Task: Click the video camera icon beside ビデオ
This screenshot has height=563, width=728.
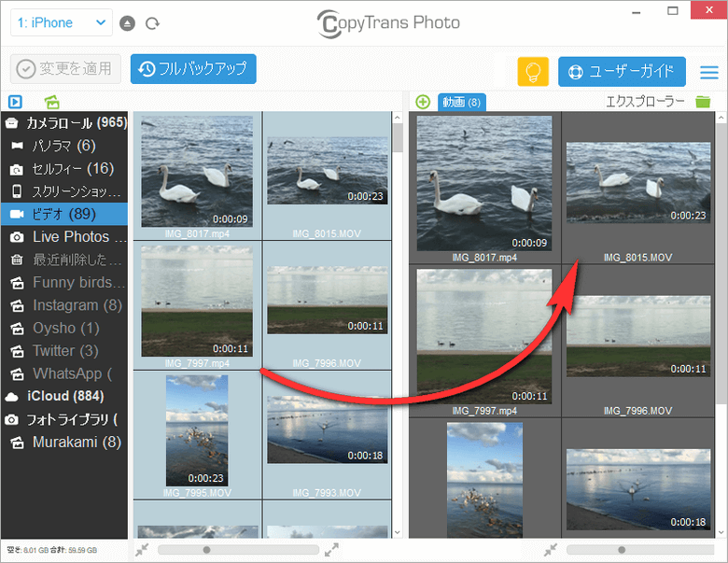Action: click(17, 214)
